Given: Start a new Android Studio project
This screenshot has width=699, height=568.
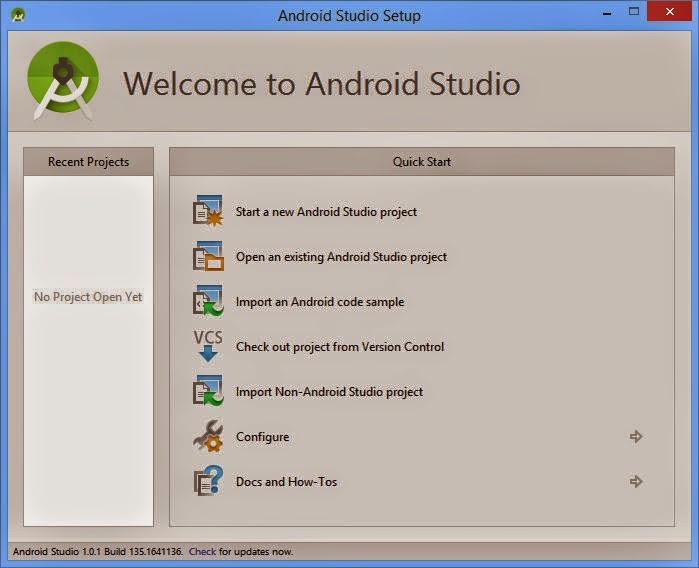Looking at the screenshot, I should pyautogui.click(x=326, y=212).
